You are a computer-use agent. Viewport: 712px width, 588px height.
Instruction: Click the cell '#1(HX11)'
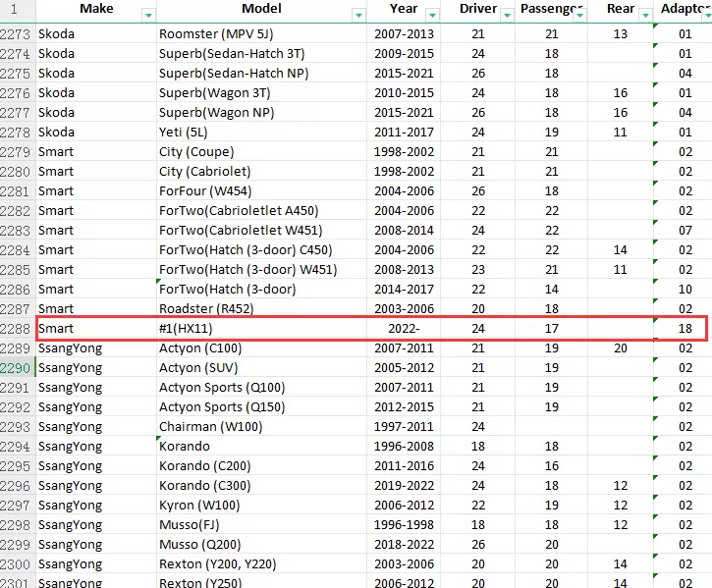pos(261,328)
